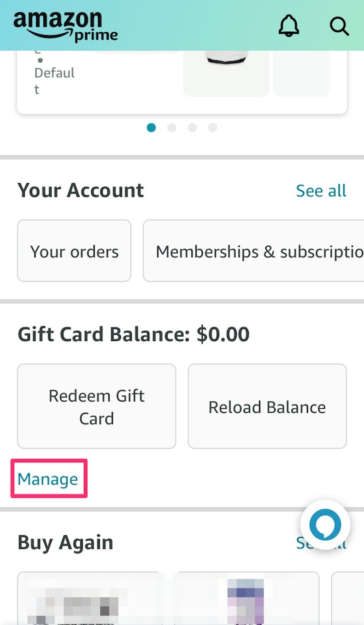Tap Reload Balance

click(266, 406)
